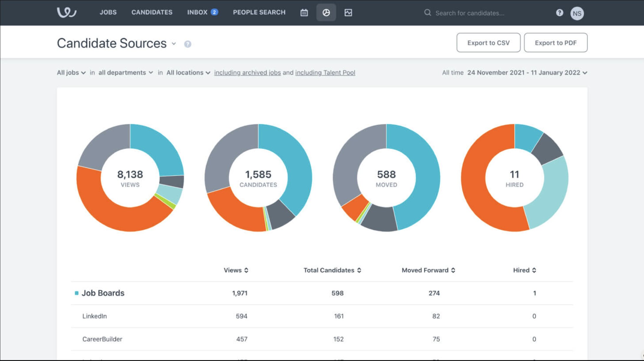
Task: Open the NS user avatar menu
Action: click(577, 13)
